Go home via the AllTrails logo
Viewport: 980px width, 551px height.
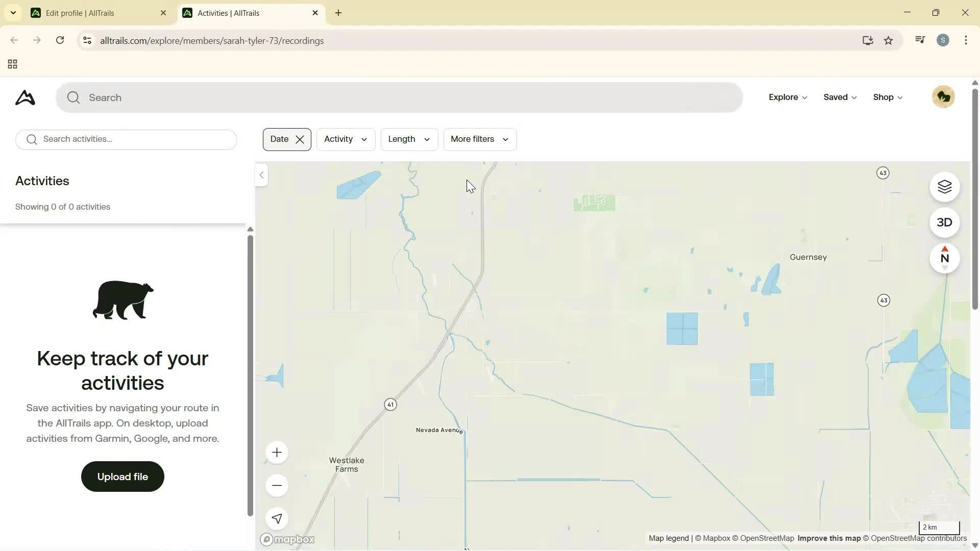pos(24,97)
